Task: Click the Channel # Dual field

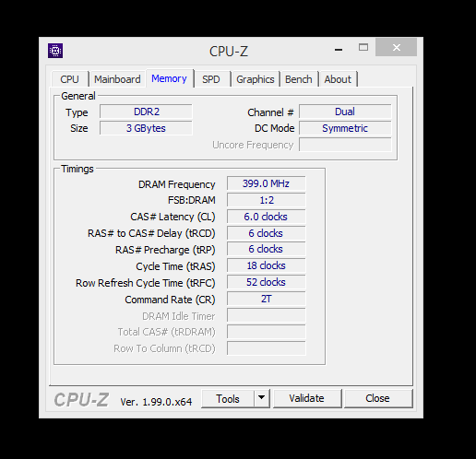Action: [345, 112]
